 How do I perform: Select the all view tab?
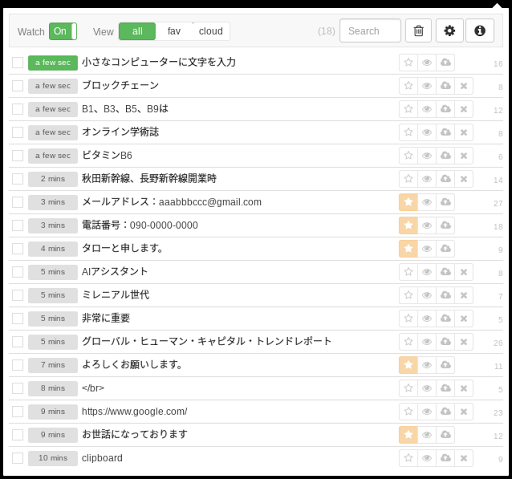tap(137, 31)
